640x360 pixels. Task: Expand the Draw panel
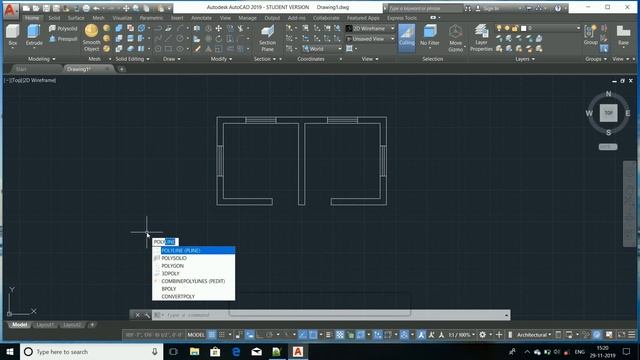pyautogui.click(x=171, y=59)
